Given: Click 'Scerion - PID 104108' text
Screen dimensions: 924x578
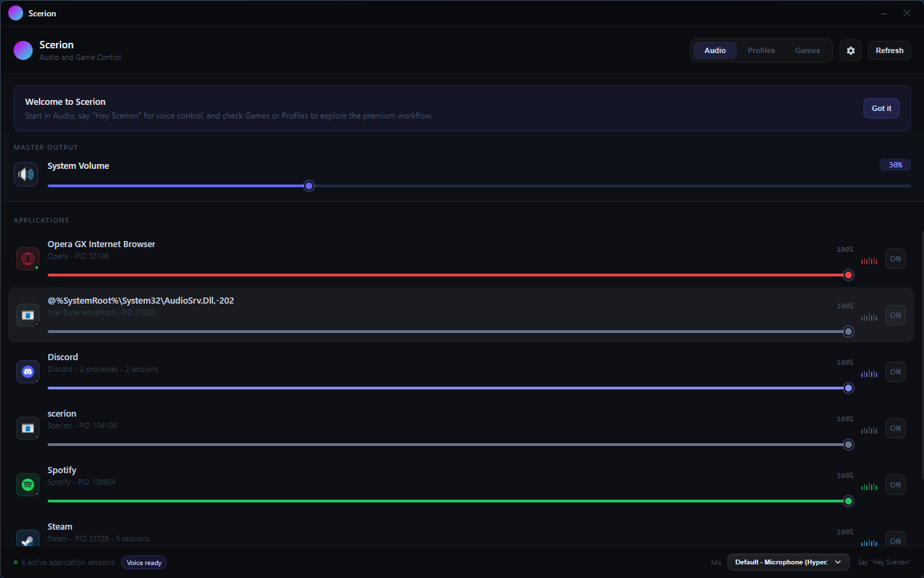Looking at the screenshot, I should (82, 426).
